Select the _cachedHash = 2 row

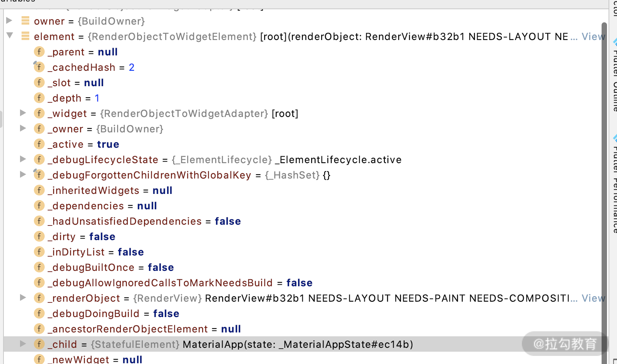[x=91, y=67]
